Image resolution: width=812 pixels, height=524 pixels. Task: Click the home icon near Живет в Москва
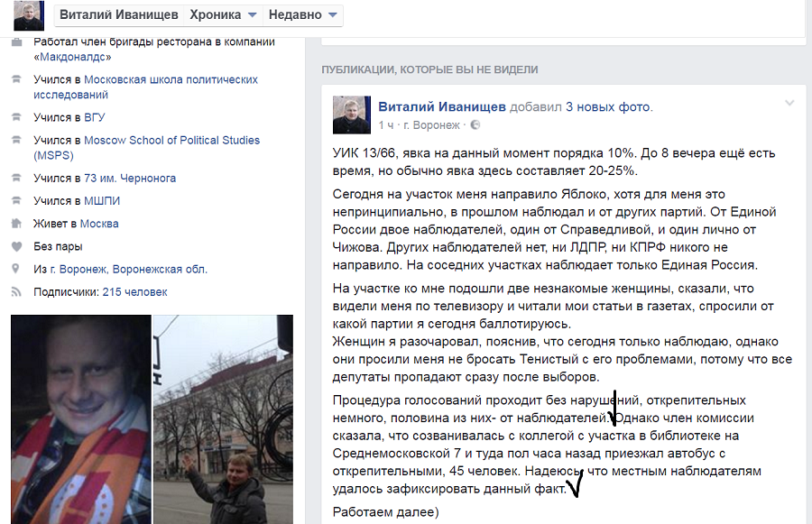coord(16,224)
